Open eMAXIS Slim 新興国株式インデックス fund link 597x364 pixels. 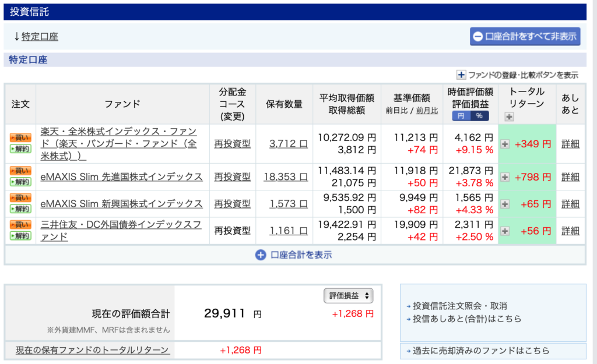point(121,204)
